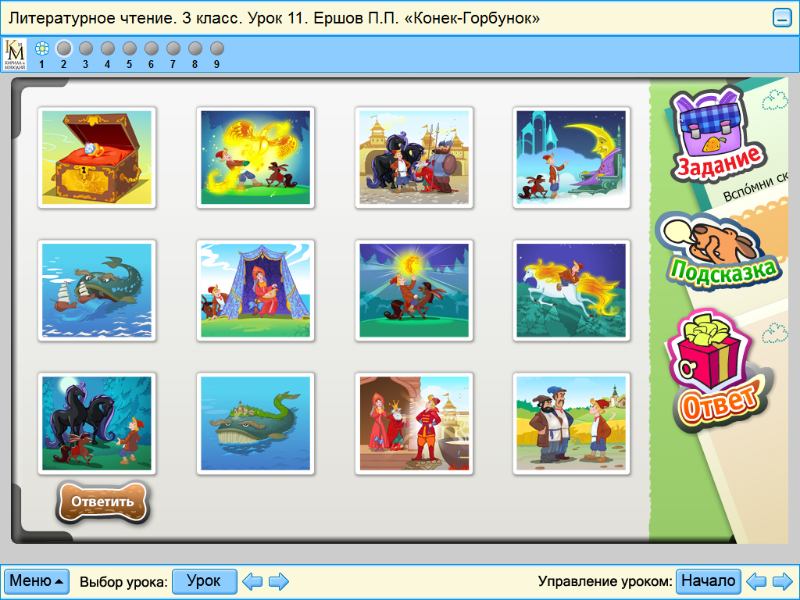This screenshot has height=600, width=800.
Task: Minimize the lesson window
Action: coord(782,18)
